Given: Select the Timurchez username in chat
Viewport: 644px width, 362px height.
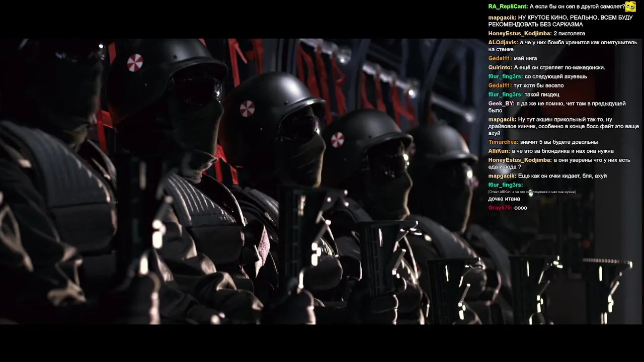Looking at the screenshot, I should coord(503,142).
